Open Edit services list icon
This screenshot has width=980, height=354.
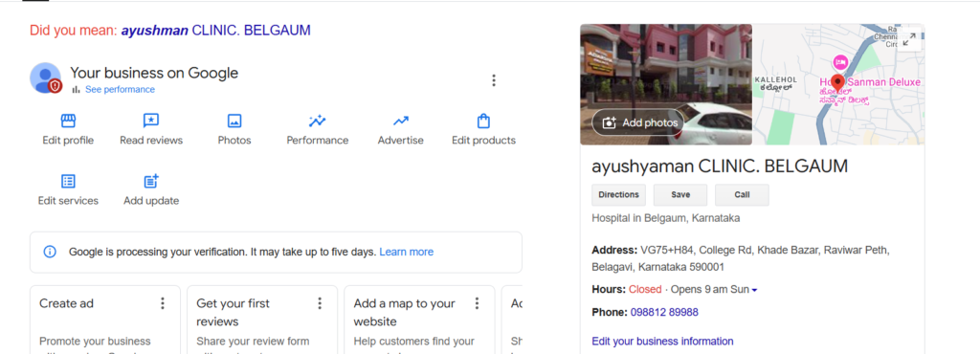tap(68, 181)
